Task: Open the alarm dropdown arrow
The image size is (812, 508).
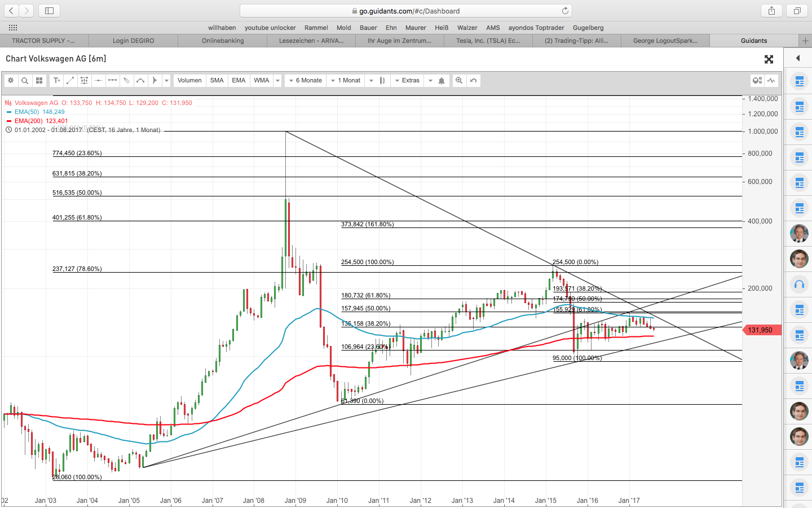Action: pyautogui.click(x=430, y=81)
